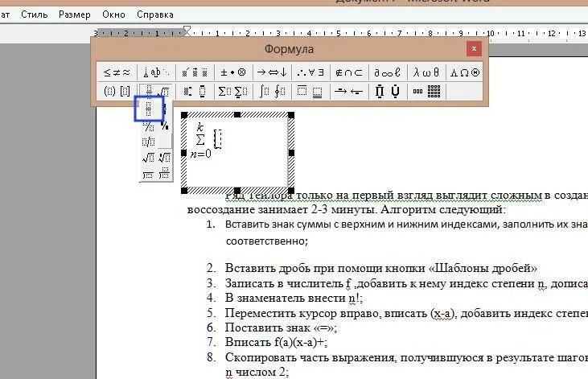Open the Стиль menu

point(34,14)
